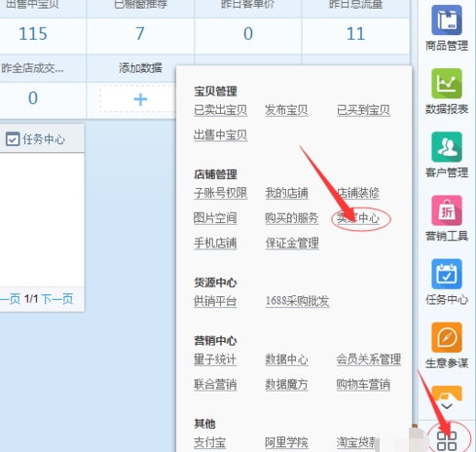Open the 子账号权限 link
Viewport: 476px width, 452px height.
click(220, 193)
